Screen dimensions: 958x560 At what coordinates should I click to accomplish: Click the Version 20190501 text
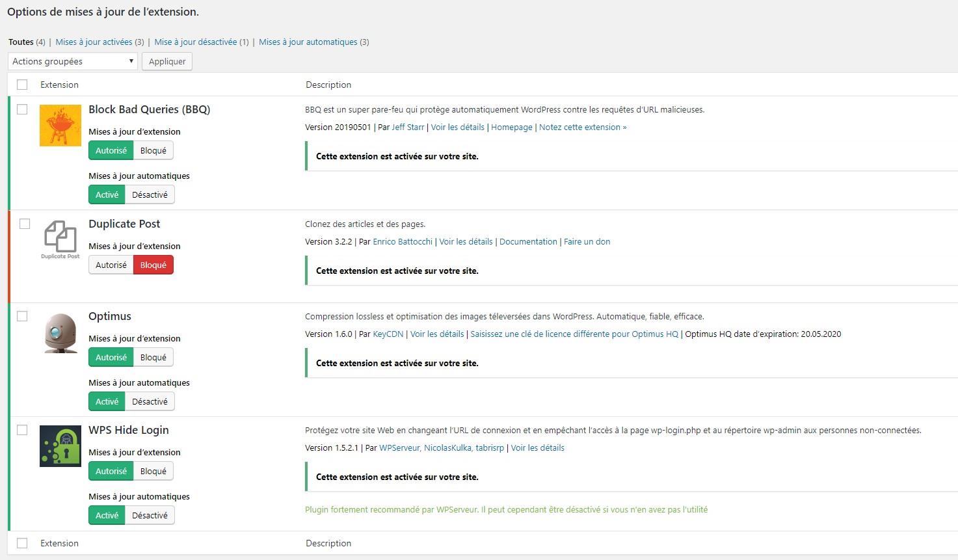pyautogui.click(x=338, y=127)
